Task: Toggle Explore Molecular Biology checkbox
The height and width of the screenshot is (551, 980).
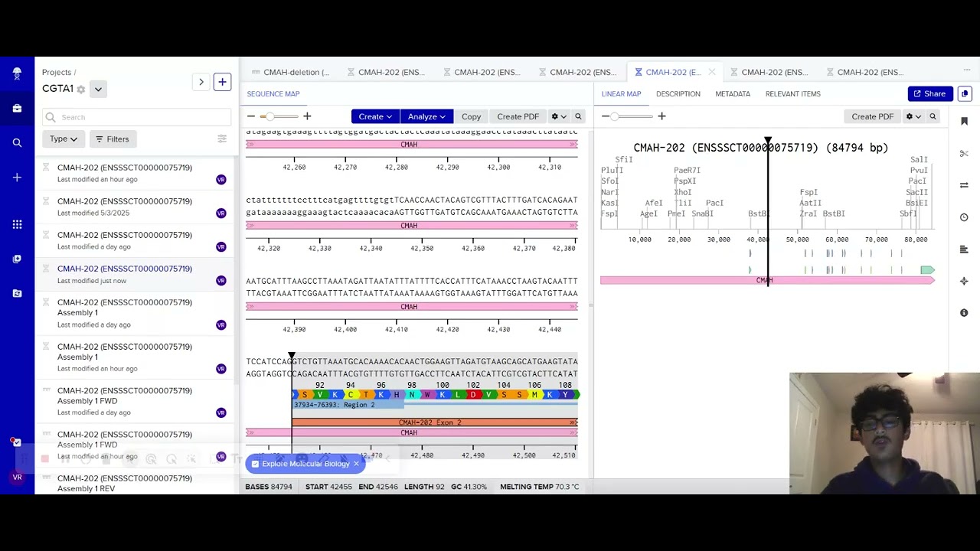Action: [x=255, y=464]
